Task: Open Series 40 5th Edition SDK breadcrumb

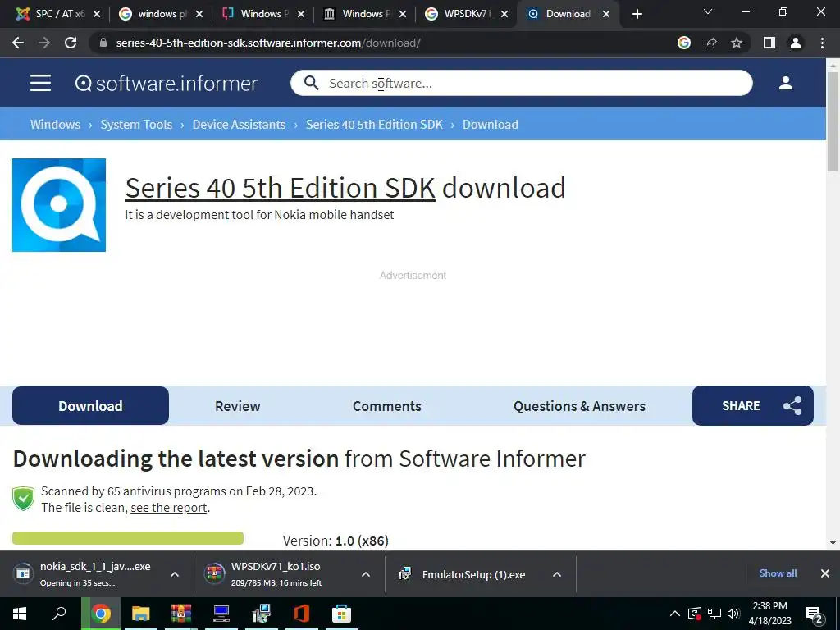Action: click(374, 125)
